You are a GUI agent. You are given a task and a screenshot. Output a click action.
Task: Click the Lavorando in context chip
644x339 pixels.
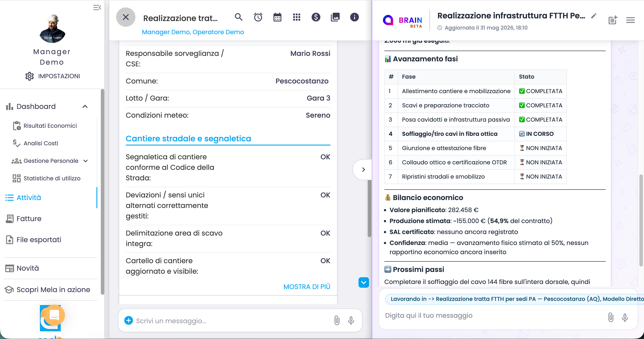point(514,299)
